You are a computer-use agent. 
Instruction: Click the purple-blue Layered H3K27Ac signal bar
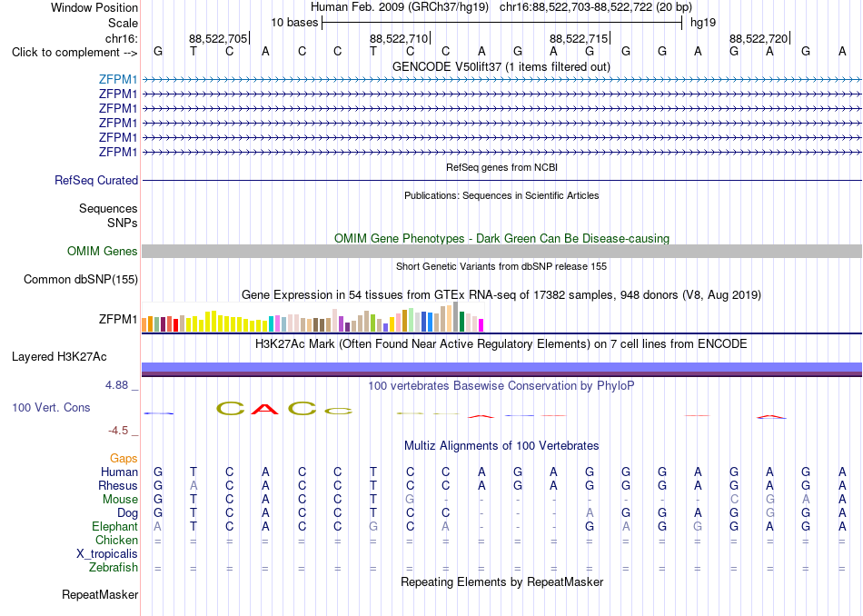click(x=501, y=369)
